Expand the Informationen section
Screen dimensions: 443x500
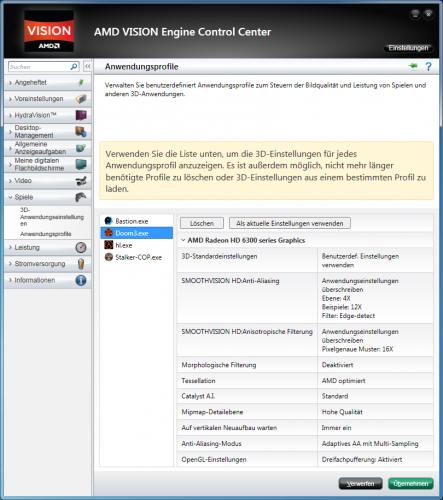pos(10,280)
